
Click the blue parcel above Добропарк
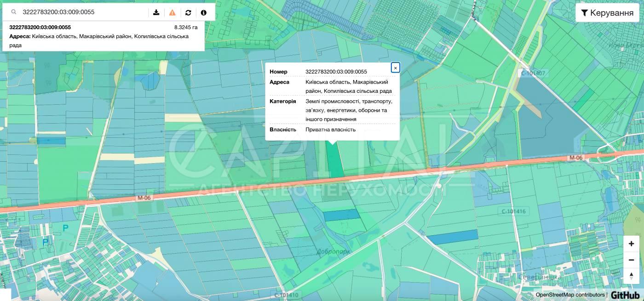click(x=342, y=215)
